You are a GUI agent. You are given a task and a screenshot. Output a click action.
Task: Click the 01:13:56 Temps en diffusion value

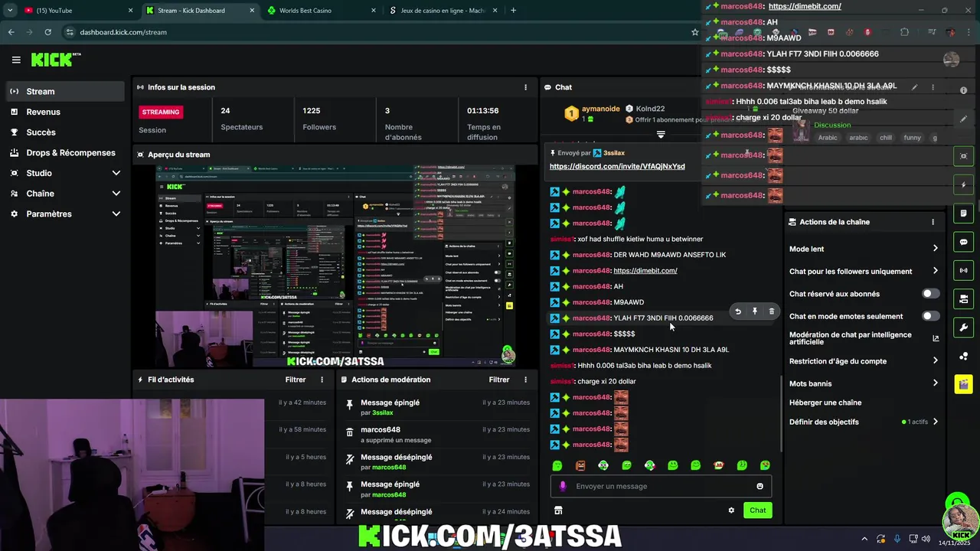pyautogui.click(x=482, y=110)
